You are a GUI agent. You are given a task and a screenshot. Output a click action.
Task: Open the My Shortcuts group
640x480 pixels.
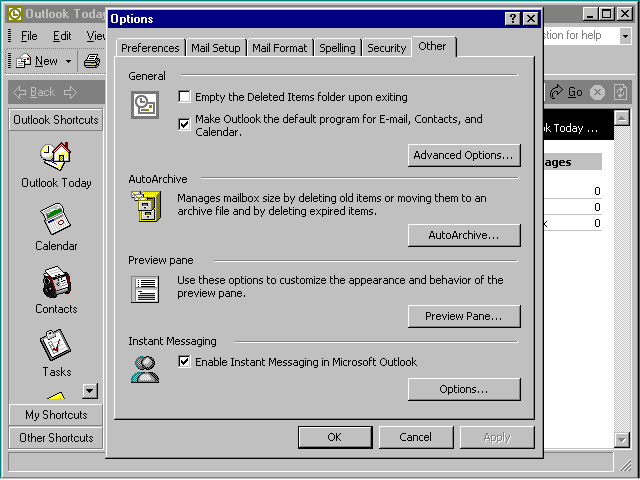coord(56,415)
